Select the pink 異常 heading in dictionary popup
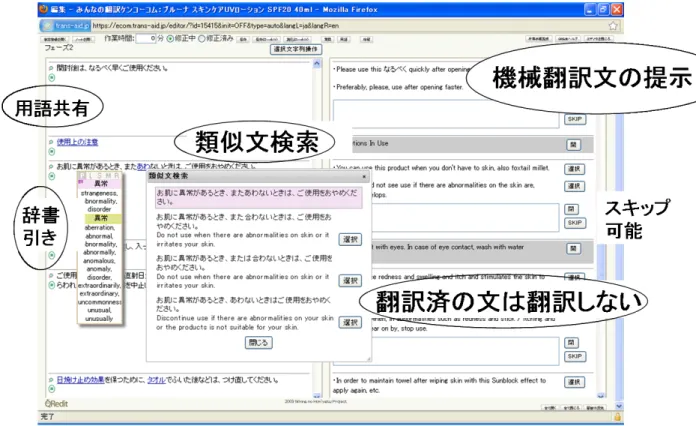This screenshot has height=426, width=696. (x=100, y=184)
